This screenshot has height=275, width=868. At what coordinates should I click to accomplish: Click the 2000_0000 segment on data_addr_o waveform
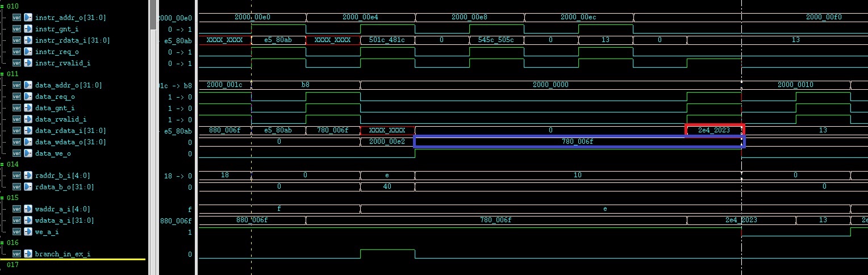(x=550, y=85)
